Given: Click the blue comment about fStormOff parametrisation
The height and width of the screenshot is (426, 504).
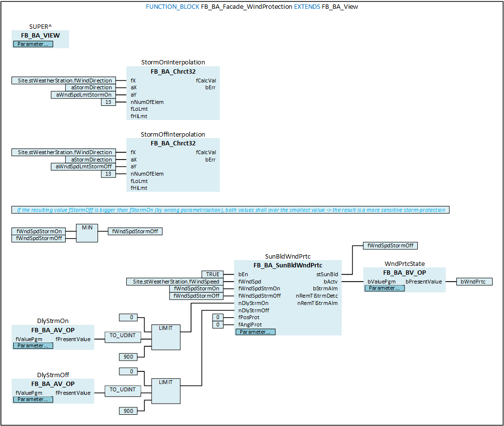Looking at the screenshot, I should 231,210.
